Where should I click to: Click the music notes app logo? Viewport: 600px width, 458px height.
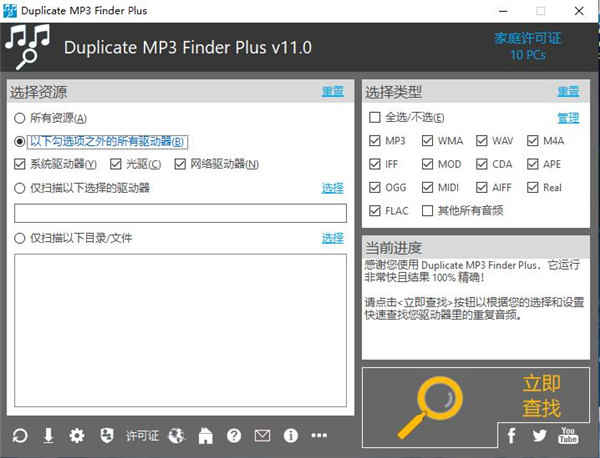pos(27,47)
